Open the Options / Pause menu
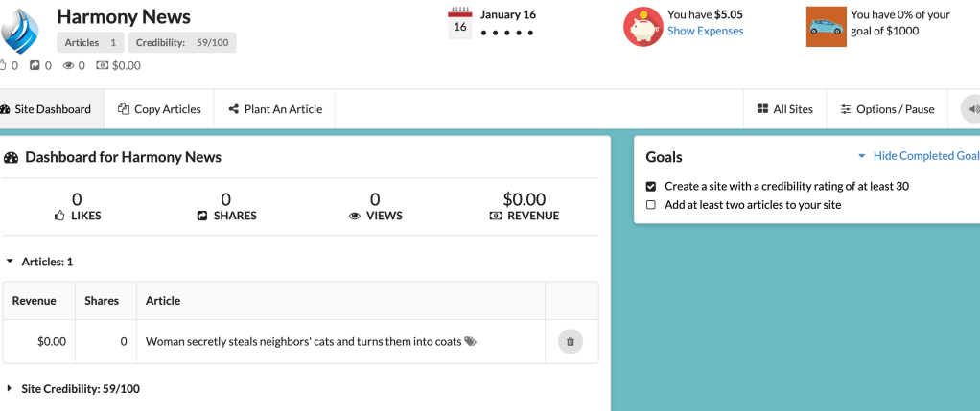Viewport: 980px width, 411px height. [887, 109]
